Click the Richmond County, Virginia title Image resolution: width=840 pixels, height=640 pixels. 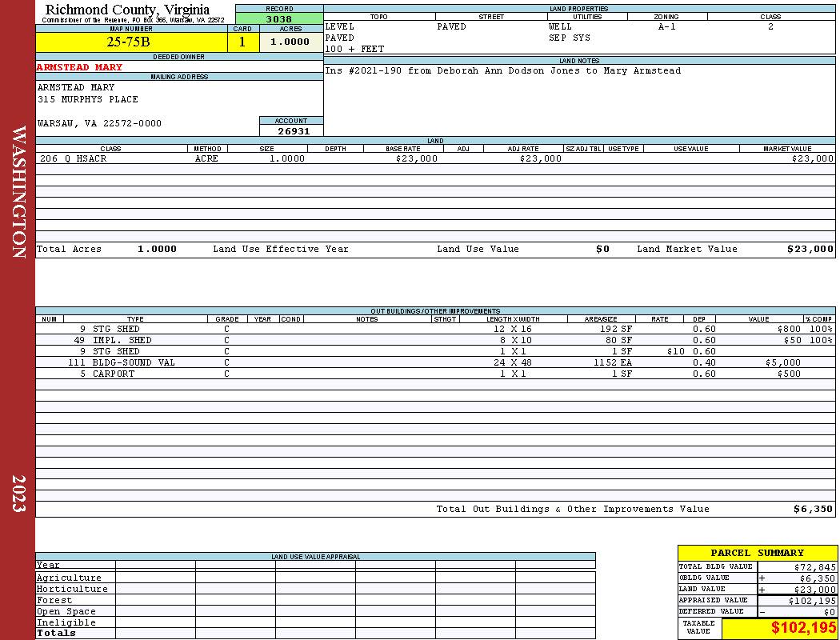(x=127, y=10)
